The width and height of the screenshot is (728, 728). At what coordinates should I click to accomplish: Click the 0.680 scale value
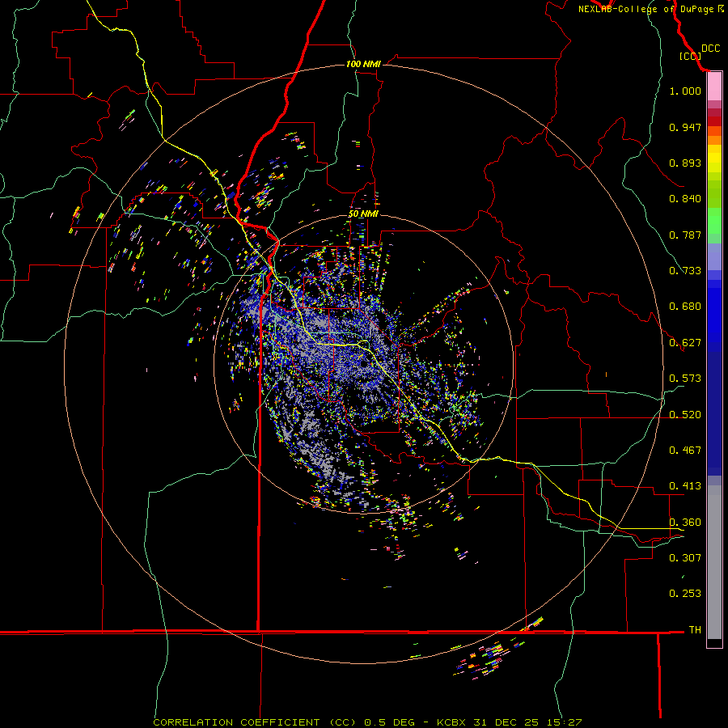(685, 307)
